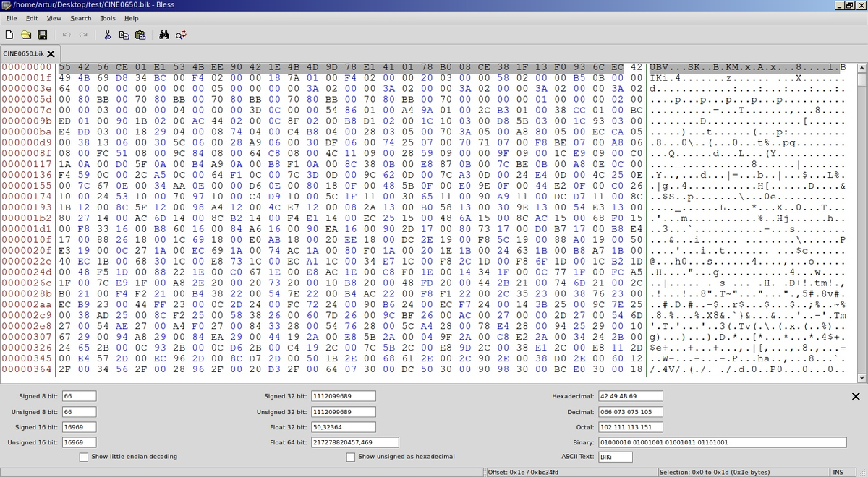Open the File menu
The height and width of the screenshot is (477, 868).
(x=12, y=18)
